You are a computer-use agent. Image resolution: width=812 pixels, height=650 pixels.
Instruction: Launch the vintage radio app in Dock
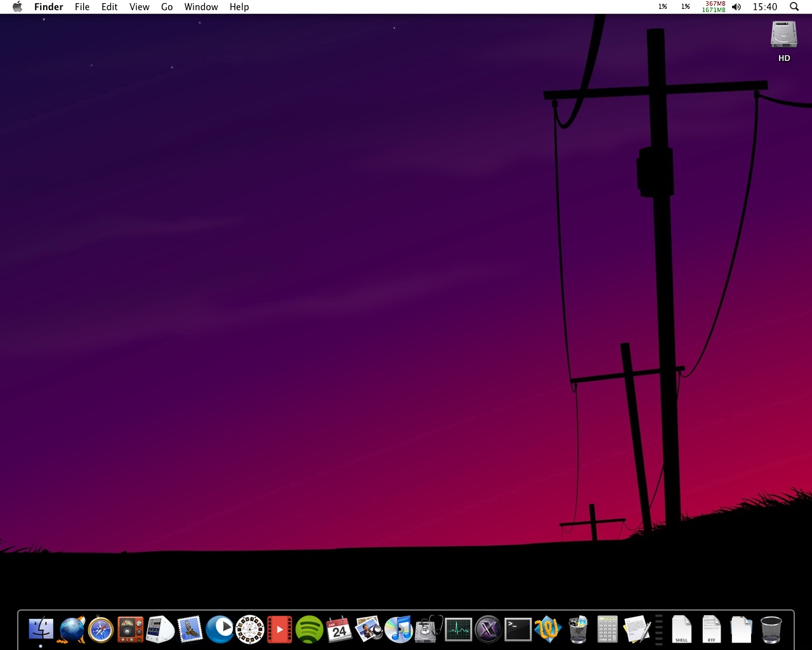click(131, 630)
